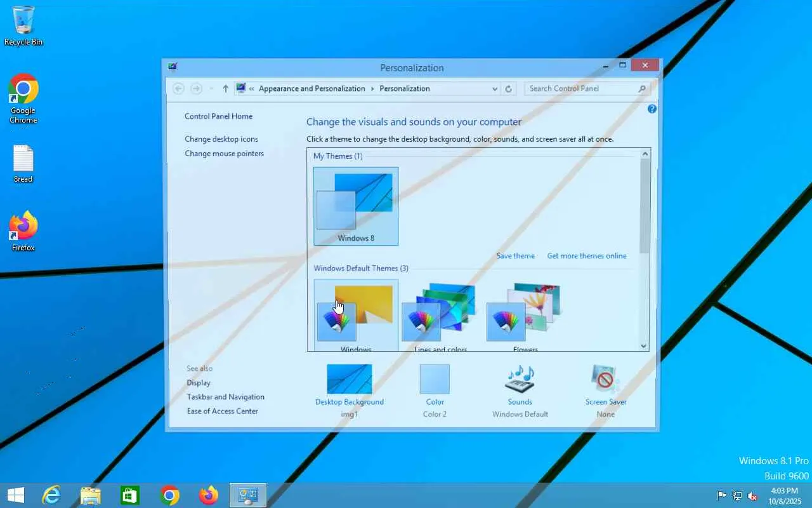Click the Appearance and Personalization breadcrumb
This screenshot has width=812, height=508.
(312, 89)
